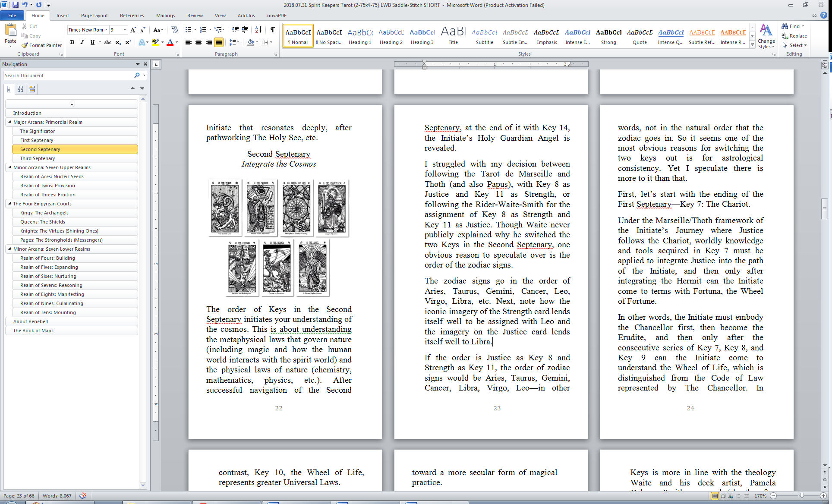Collapse the Minor Arcana: Seven Upper Realms heading
Viewport: 832px width, 504px height.
tap(9, 167)
